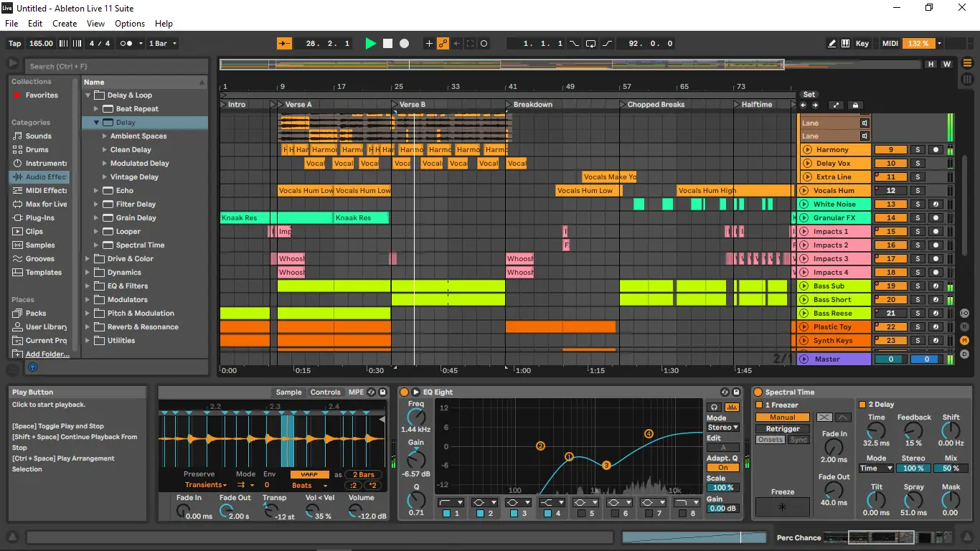Click the Arrangement Record button
Image resolution: width=980 pixels, height=551 pixels.
coord(405,44)
